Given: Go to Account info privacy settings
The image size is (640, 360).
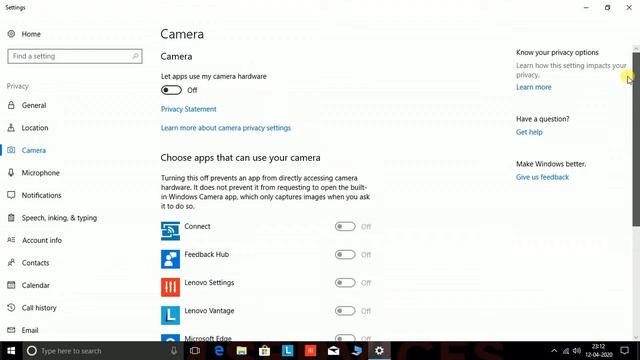Looking at the screenshot, I should coord(42,240).
